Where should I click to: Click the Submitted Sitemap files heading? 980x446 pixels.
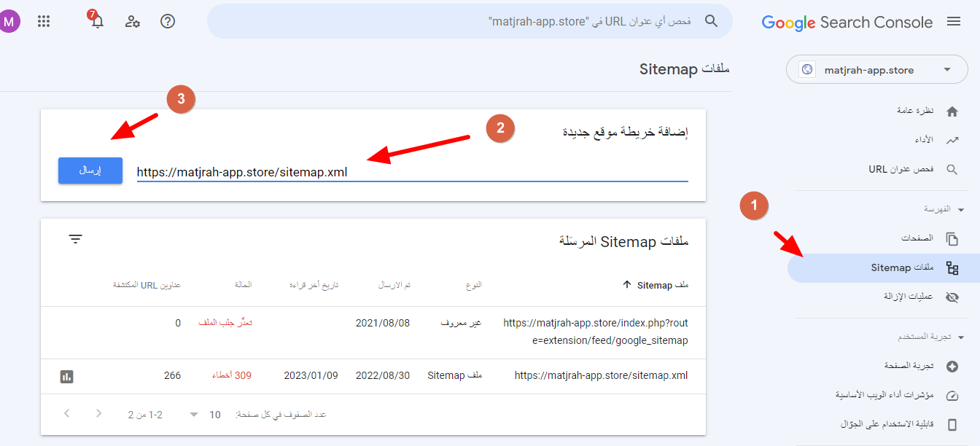pyautogui.click(x=623, y=241)
